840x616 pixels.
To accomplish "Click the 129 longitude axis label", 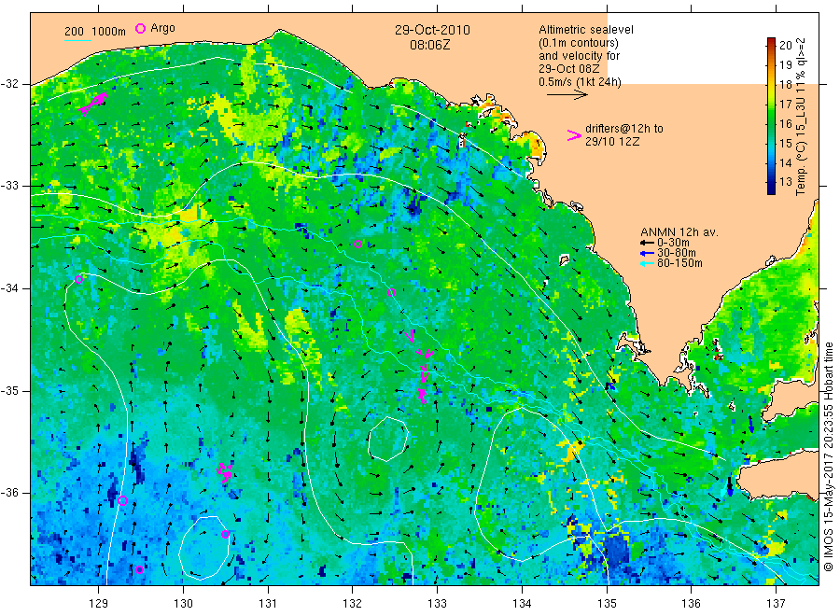I will [99, 604].
